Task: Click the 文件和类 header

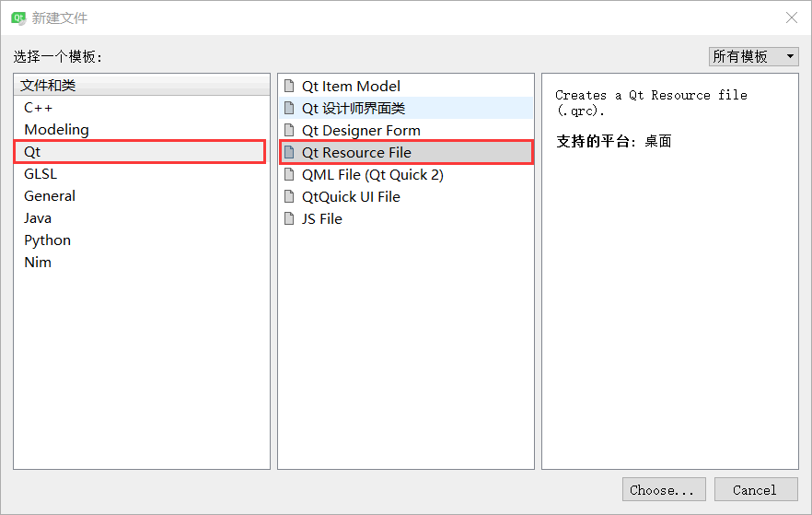Action: tap(142, 85)
